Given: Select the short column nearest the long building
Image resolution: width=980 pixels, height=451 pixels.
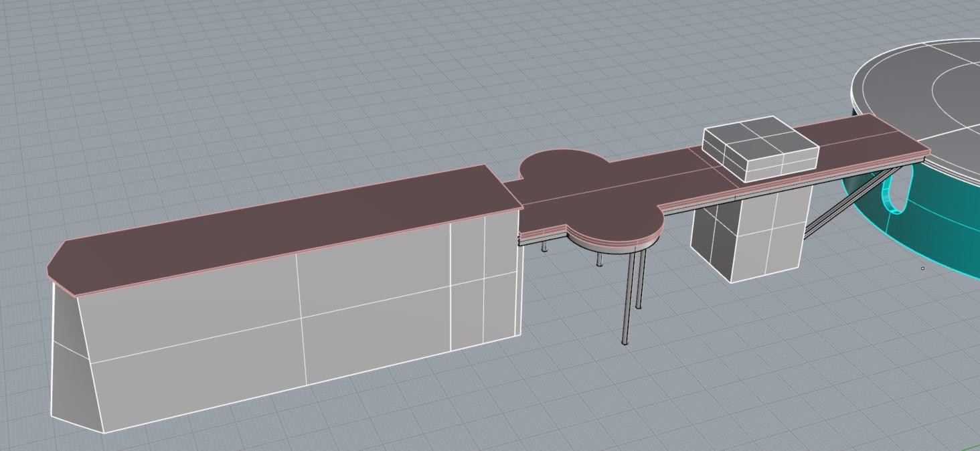Looking at the screenshot, I should click(x=544, y=246).
